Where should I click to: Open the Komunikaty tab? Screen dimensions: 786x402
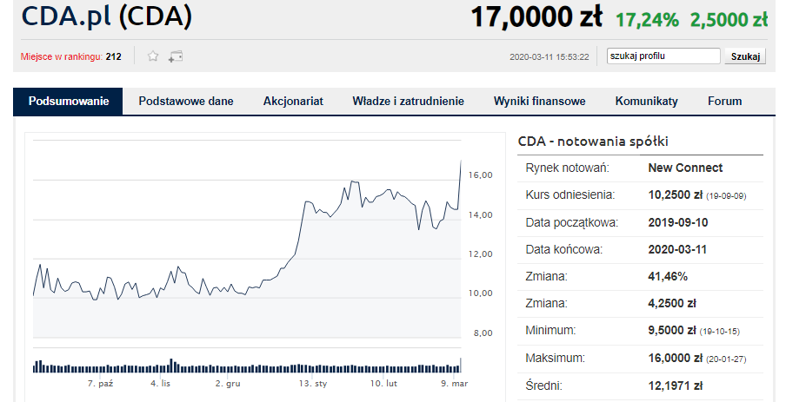click(x=647, y=101)
